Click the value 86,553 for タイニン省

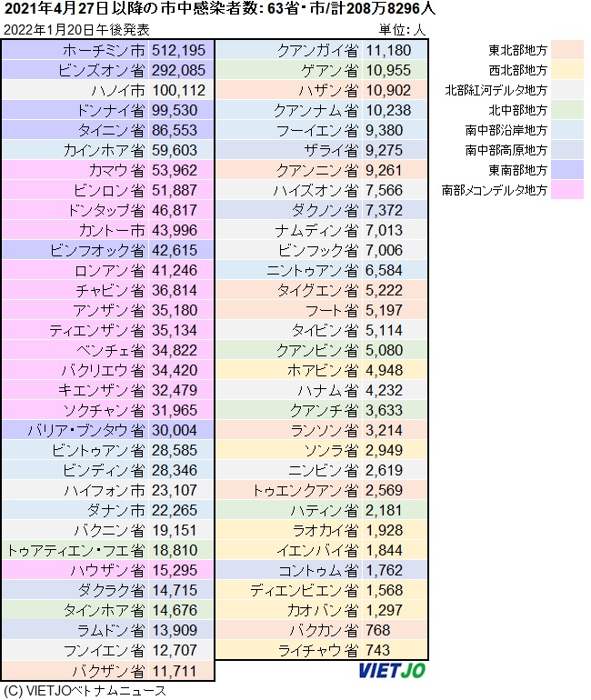tap(174, 130)
